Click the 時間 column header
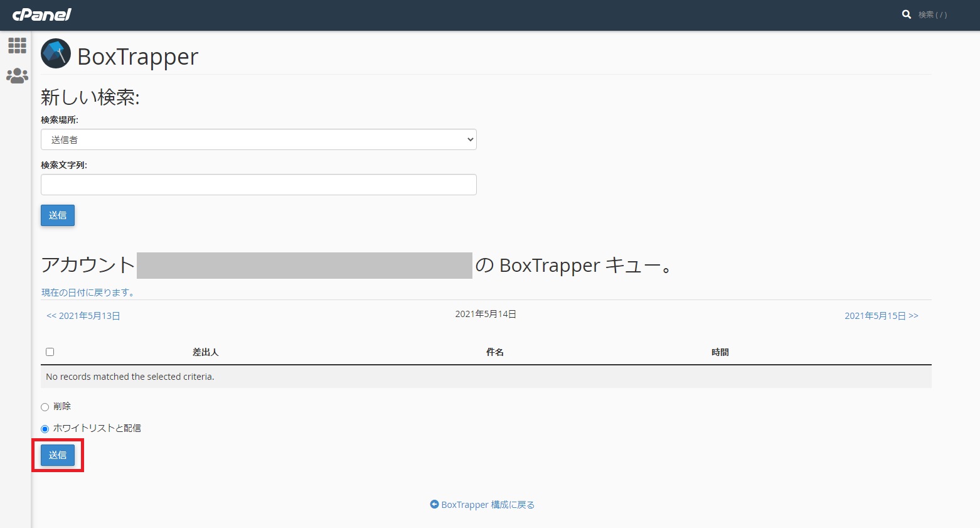 [x=720, y=352]
